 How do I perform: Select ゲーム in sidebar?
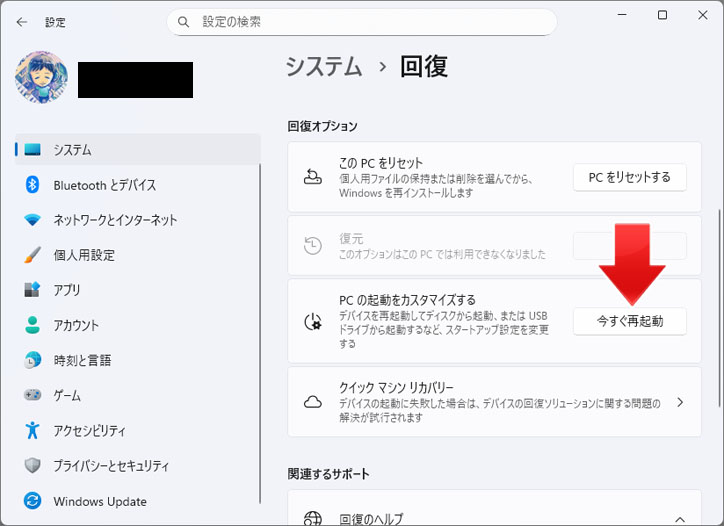[67, 396]
